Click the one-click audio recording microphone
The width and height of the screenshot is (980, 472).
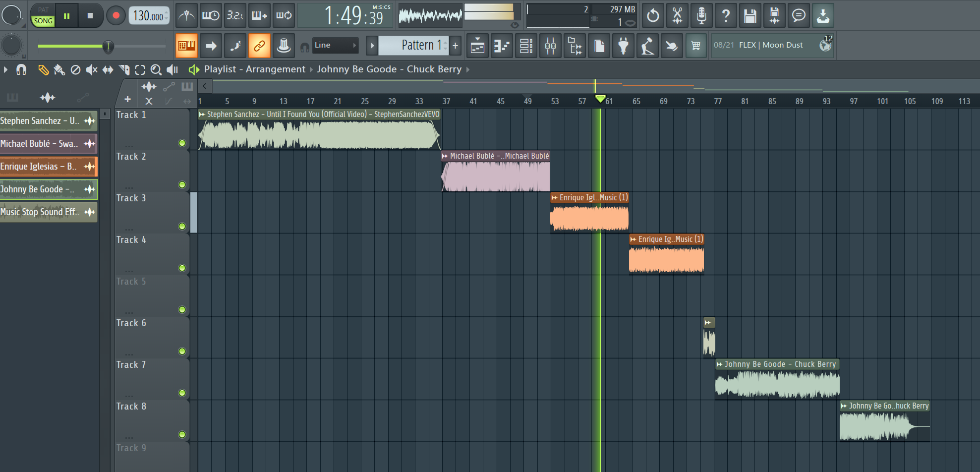pyautogui.click(x=701, y=16)
